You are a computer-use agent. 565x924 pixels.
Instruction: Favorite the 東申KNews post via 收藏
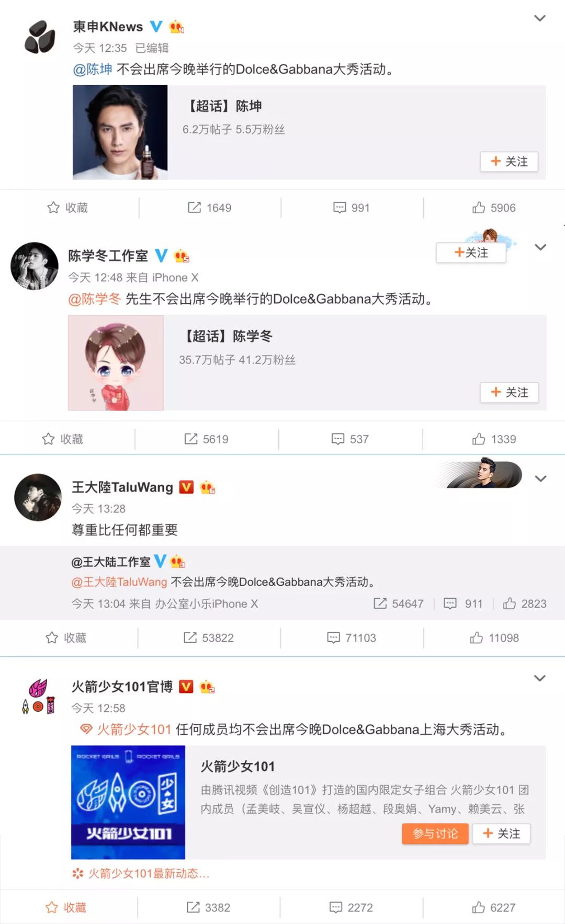67,208
